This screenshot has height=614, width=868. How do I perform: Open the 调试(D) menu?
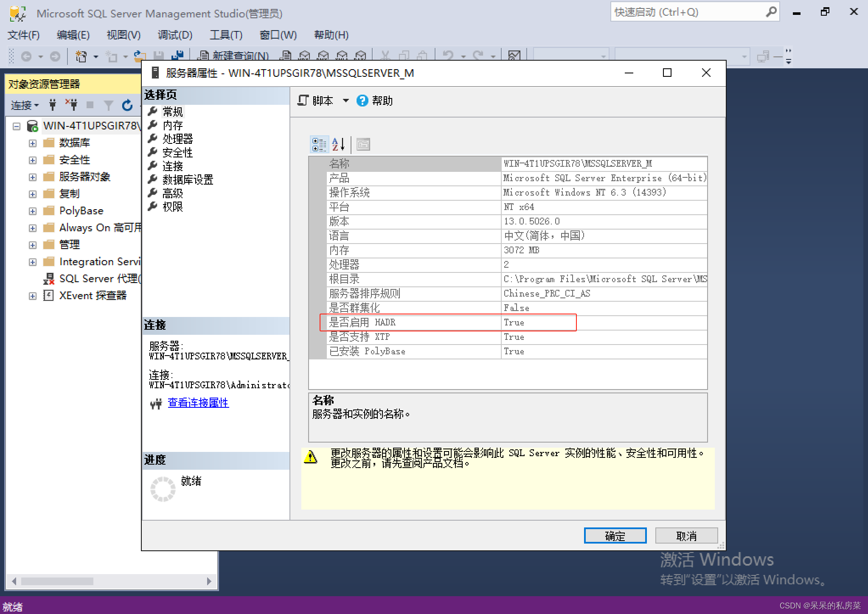[x=175, y=35]
